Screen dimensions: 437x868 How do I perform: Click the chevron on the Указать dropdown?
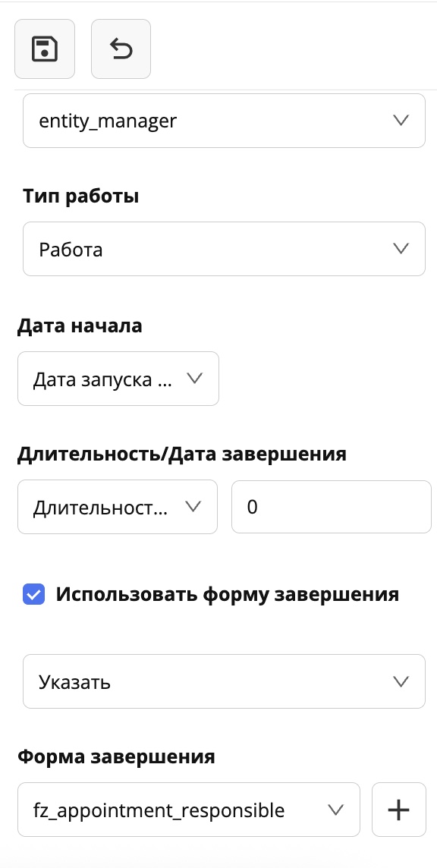tap(400, 681)
